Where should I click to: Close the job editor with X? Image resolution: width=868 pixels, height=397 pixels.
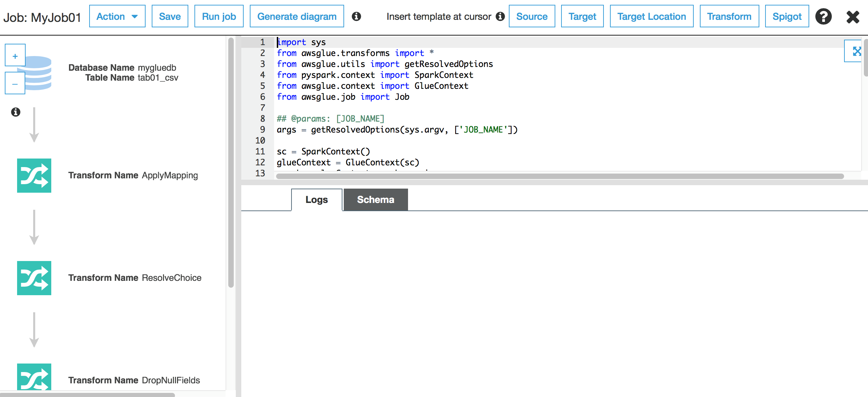tap(853, 16)
